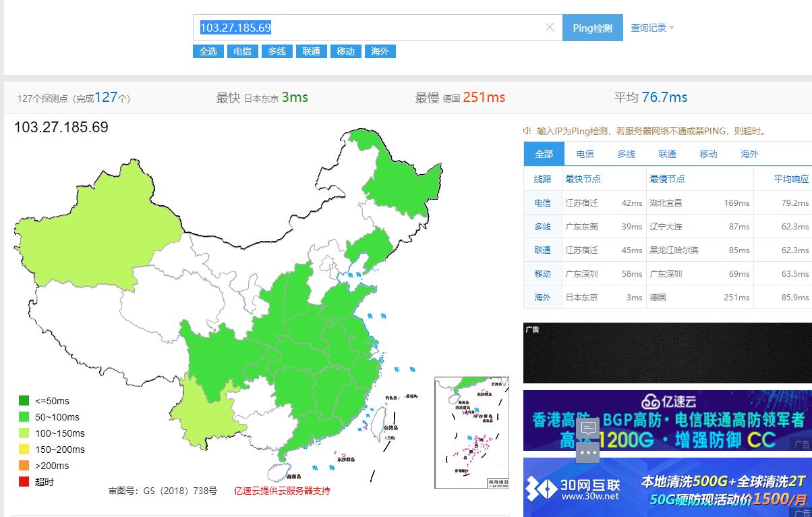Viewport: 812px width, 517px height.
Task: Click the 103.27.185.69 title above the map
Action: tap(61, 127)
